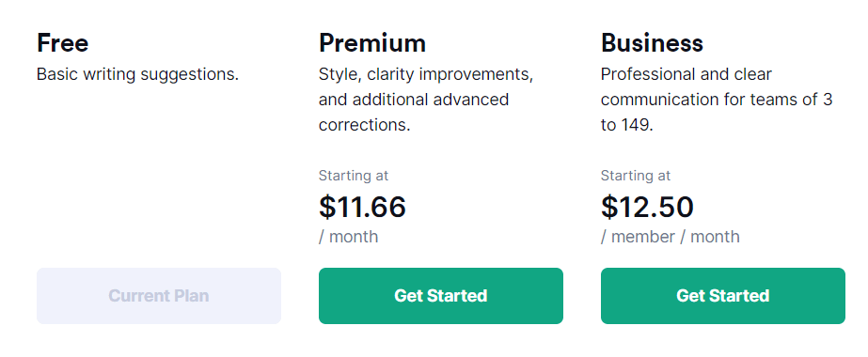Click the disabled Current Plan button
868x357 pixels.
pyautogui.click(x=159, y=296)
